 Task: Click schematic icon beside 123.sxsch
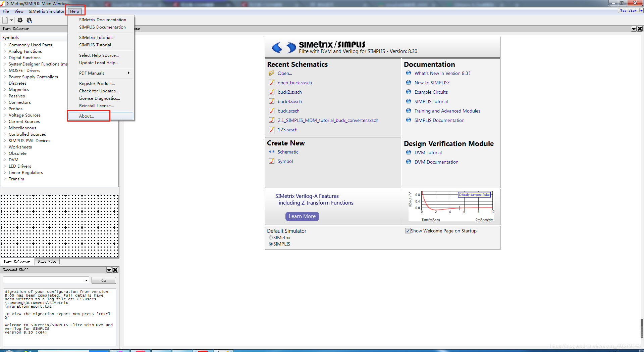[272, 130]
